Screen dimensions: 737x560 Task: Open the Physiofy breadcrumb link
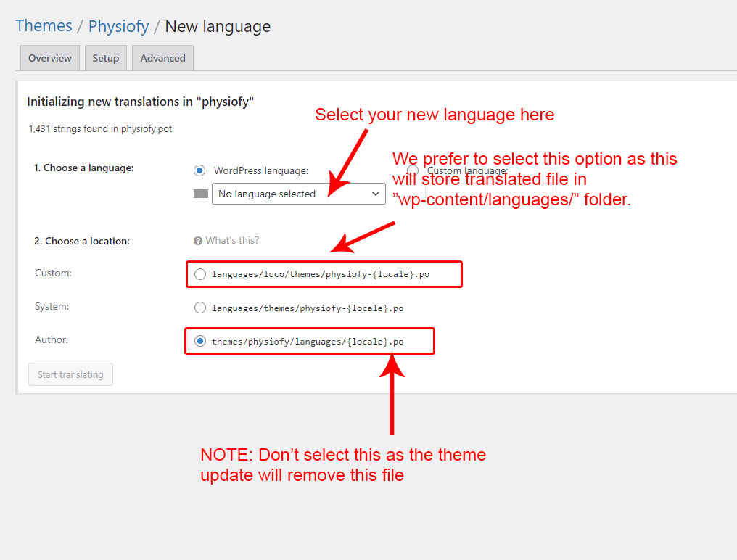coord(118,26)
